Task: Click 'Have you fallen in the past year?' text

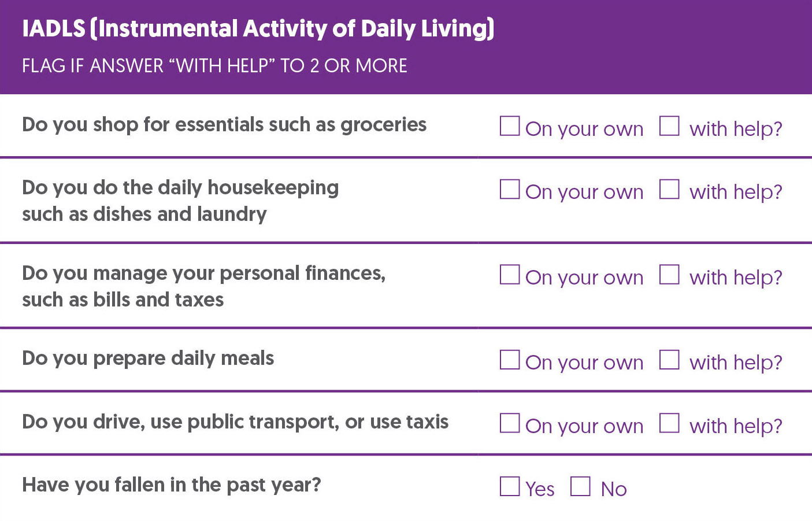Action: [171, 485]
